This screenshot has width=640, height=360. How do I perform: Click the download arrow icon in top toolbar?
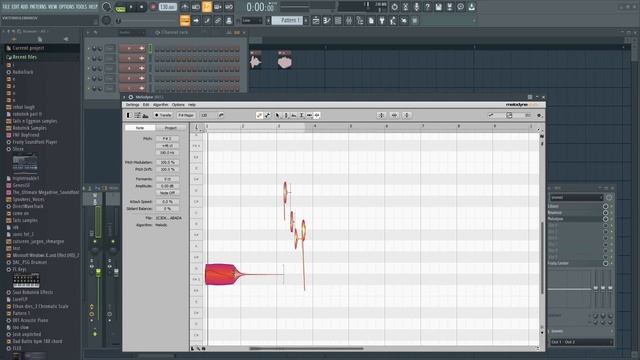pos(471,7)
